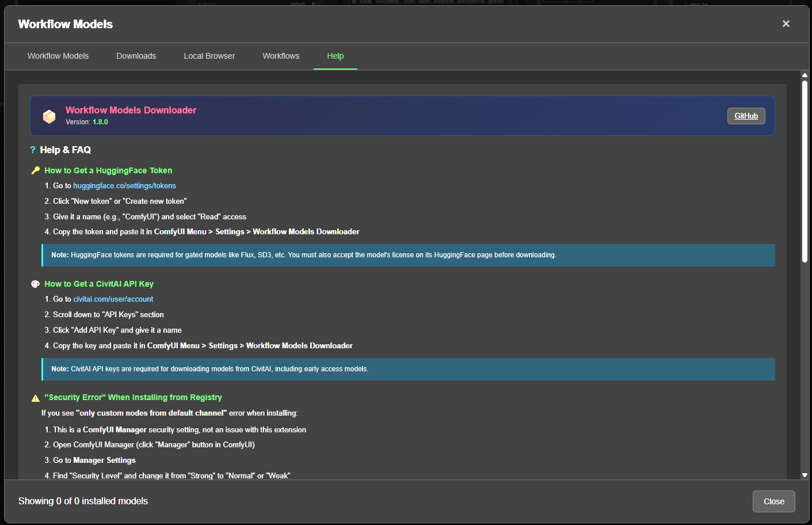The height and width of the screenshot is (525, 812).
Task: Click "How to Get a HuggingFace Token" heading
Action: click(x=108, y=170)
